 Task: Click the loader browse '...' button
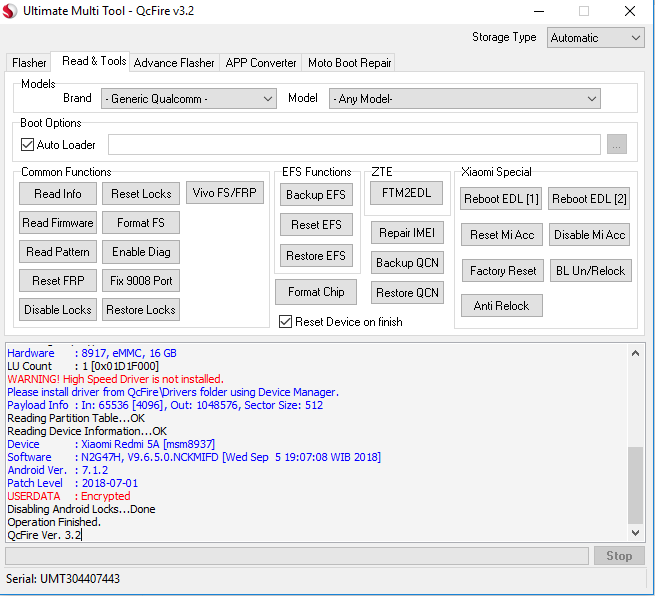click(x=617, y=145)
